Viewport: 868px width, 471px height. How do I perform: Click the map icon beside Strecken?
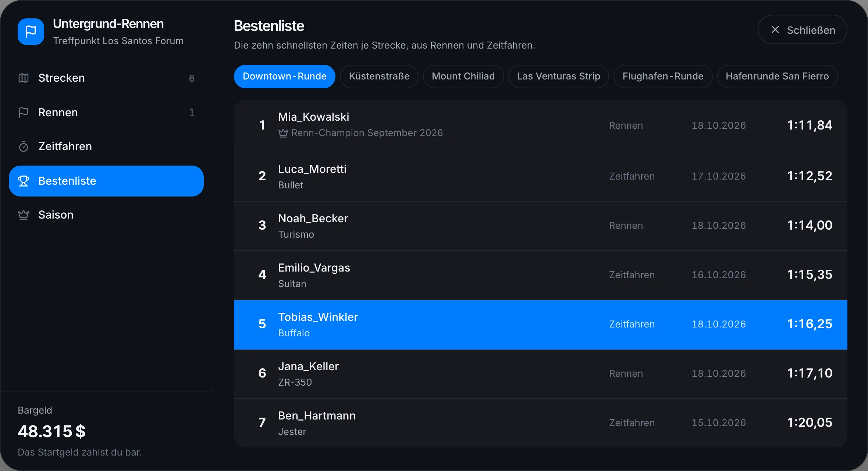(x=24, y=78)
